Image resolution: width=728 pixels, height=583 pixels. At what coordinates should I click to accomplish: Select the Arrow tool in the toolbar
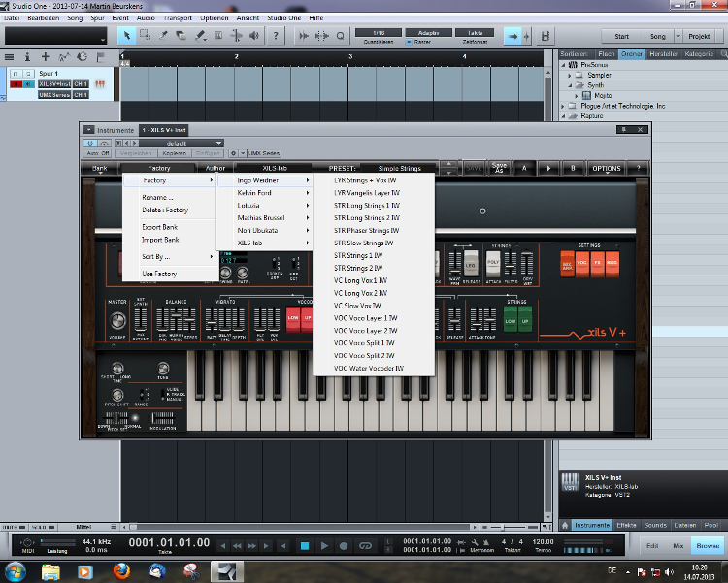[x=126, y=36]
